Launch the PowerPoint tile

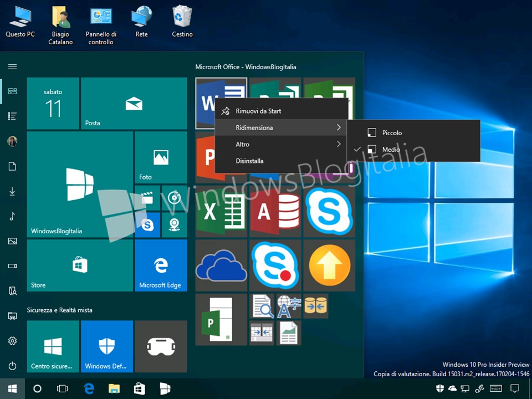(205, 157)
